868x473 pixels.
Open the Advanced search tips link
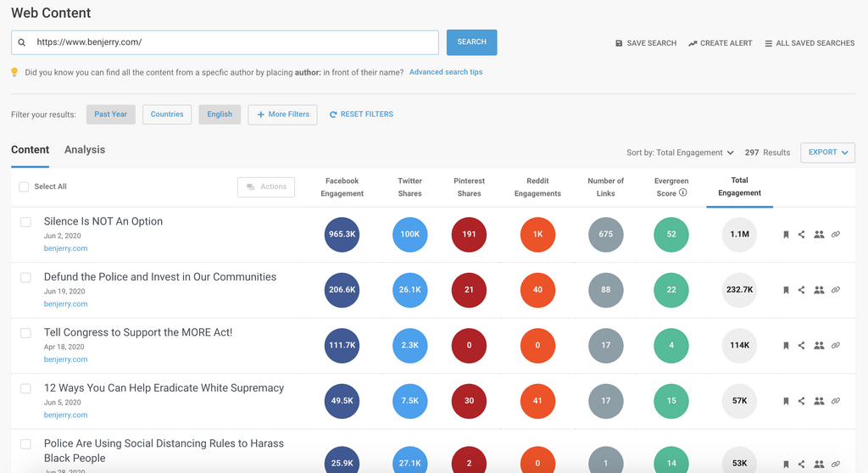pyautogui.click(x=446, y=72)
